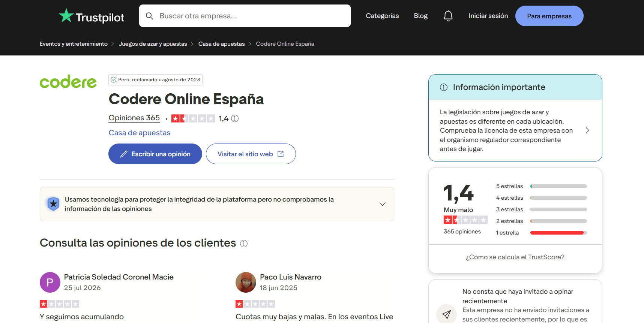The image size is (644, 323).
Task: Click the TrustScore info icon beside 1,4
Action: click(x=235, y=118)
